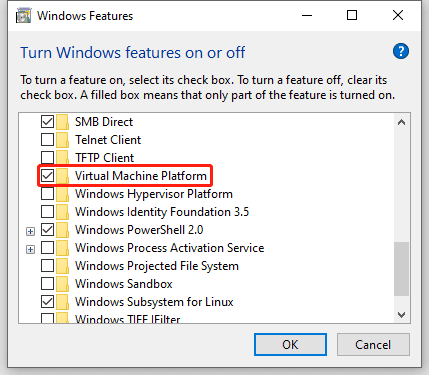Confirm changes with the OK button

click(290, 345)
